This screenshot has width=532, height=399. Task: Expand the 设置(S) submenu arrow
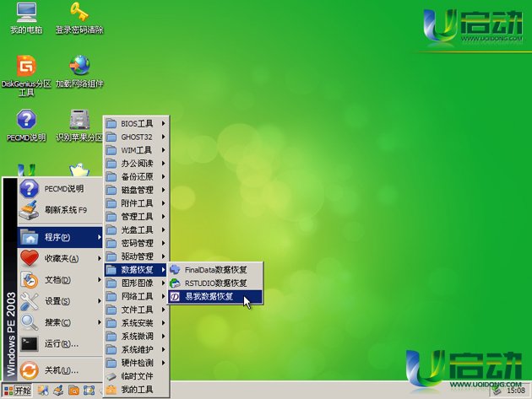click(x=99, y=301)
